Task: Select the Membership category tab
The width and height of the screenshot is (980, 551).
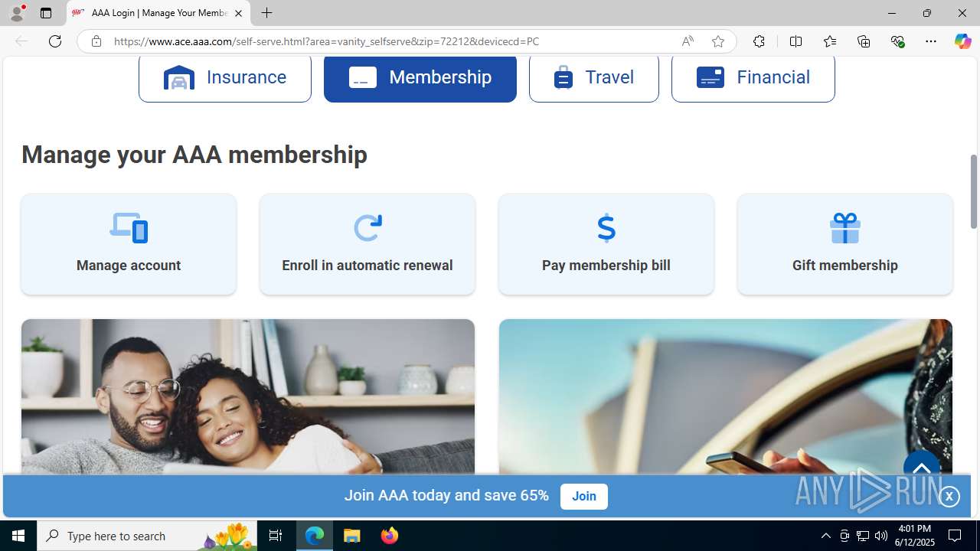Action: [x=420, y=78]
